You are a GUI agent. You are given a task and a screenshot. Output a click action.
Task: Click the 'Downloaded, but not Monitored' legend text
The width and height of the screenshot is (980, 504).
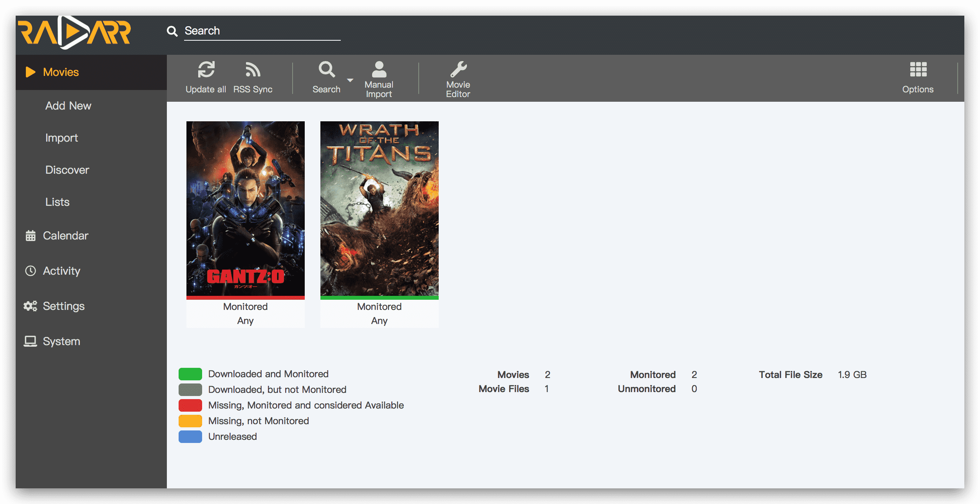tap(277, 390)
